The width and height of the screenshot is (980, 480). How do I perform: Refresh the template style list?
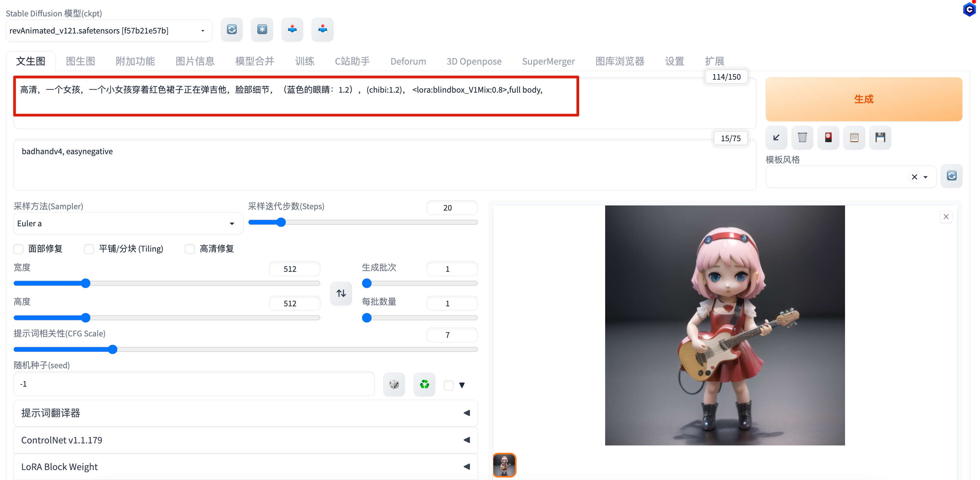(x=951, y=176)
